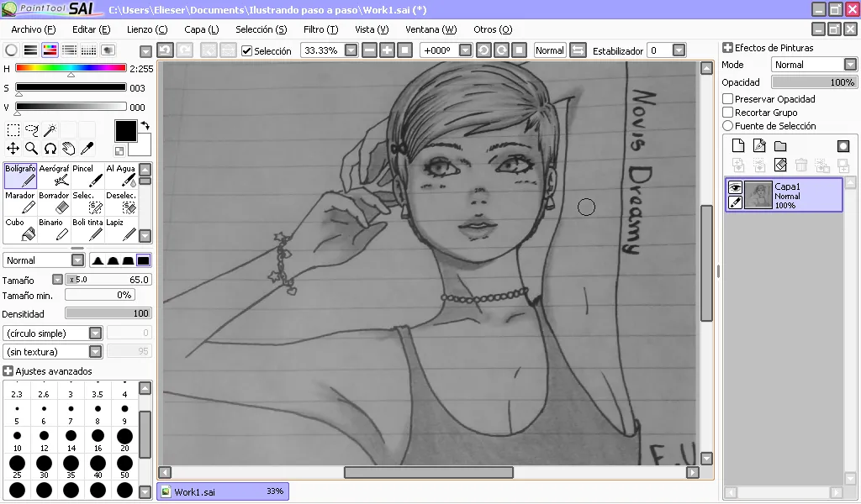Open the Archivo menu
This screenshot has height=504, width=861.
coord(34,29)
